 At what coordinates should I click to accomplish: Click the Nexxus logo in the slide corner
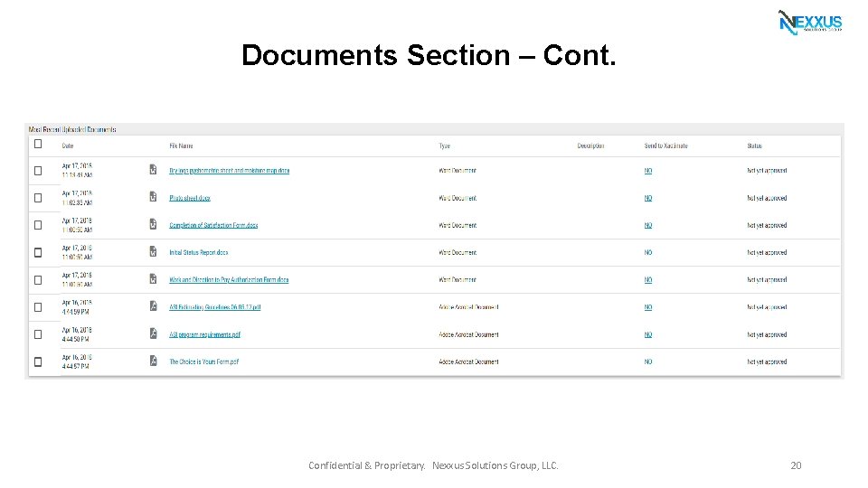click(x=810, y=22)
